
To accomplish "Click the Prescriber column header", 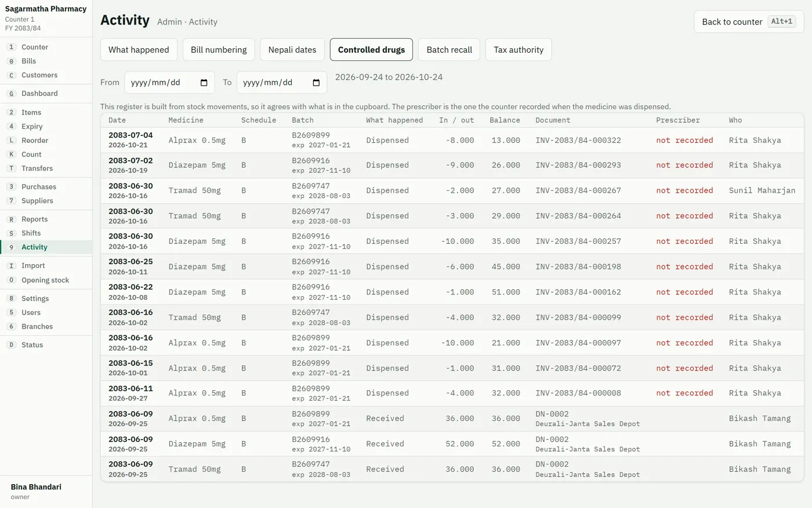I will 678,120.
